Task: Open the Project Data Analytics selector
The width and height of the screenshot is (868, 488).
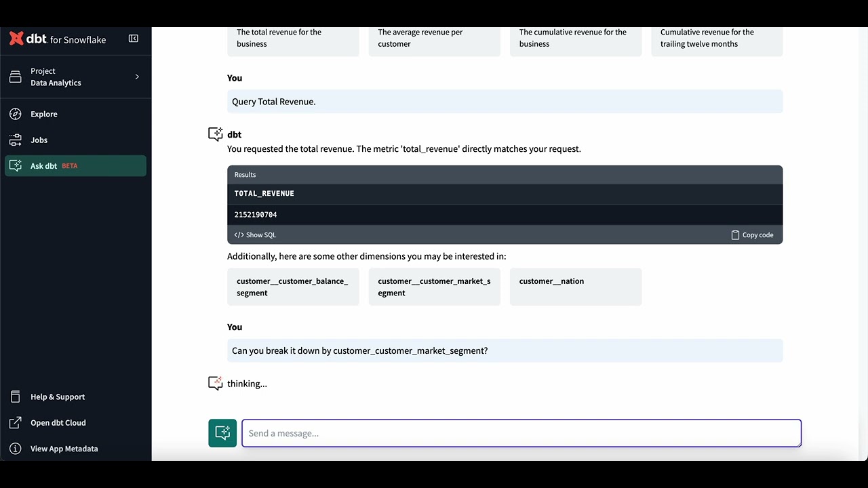Action: pos(75,77)
